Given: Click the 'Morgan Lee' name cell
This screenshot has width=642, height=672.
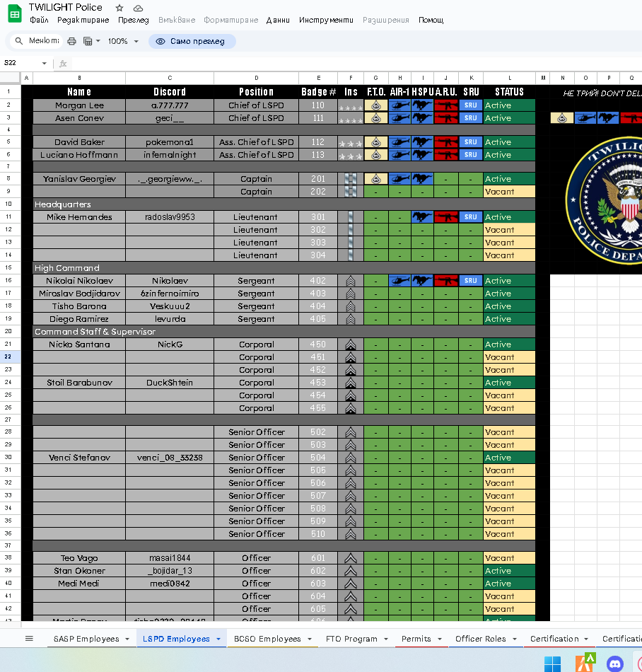Looking at the screenshot, I should (x=79, y=105).
